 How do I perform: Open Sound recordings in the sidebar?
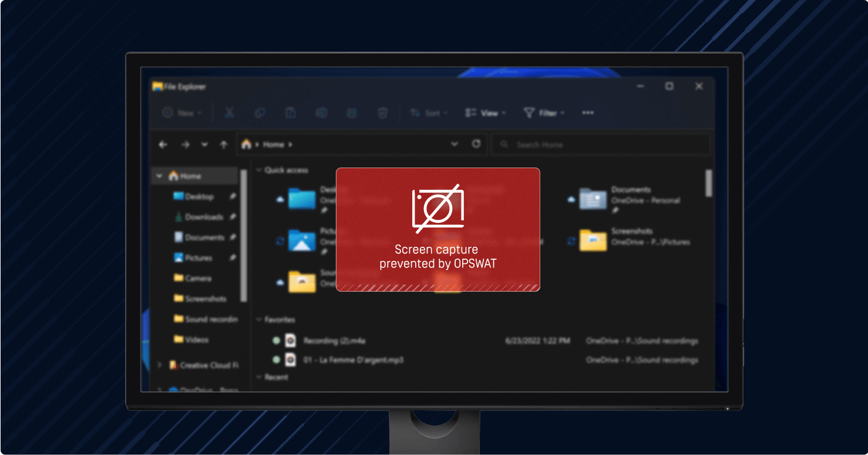[x=206, y=319]
